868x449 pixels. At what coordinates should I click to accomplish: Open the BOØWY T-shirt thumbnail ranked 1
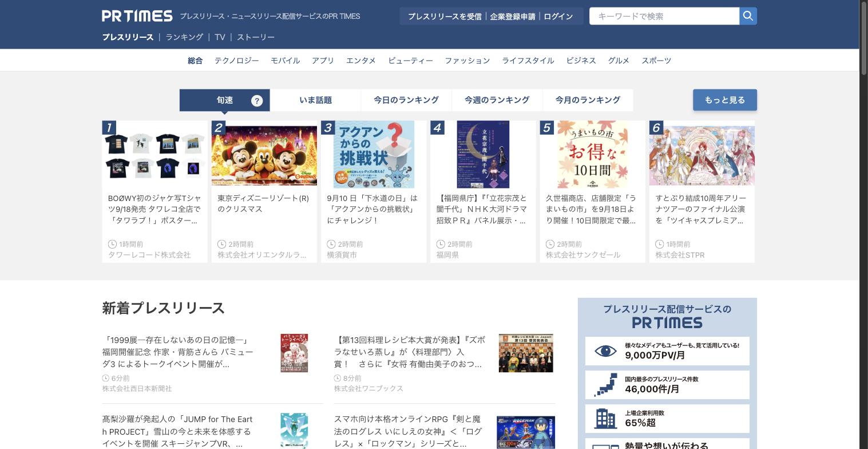pos(154,155)
